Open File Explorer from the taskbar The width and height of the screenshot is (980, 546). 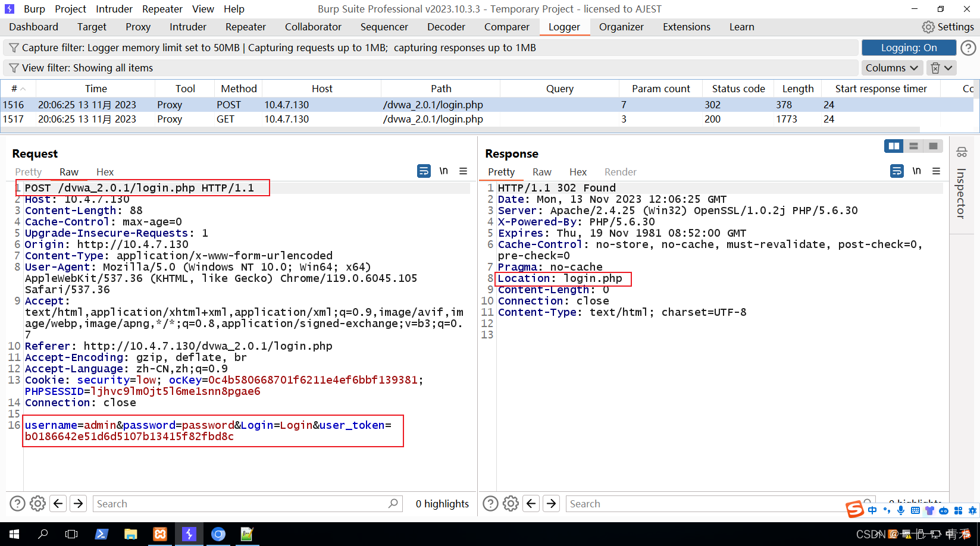(130, 534)
